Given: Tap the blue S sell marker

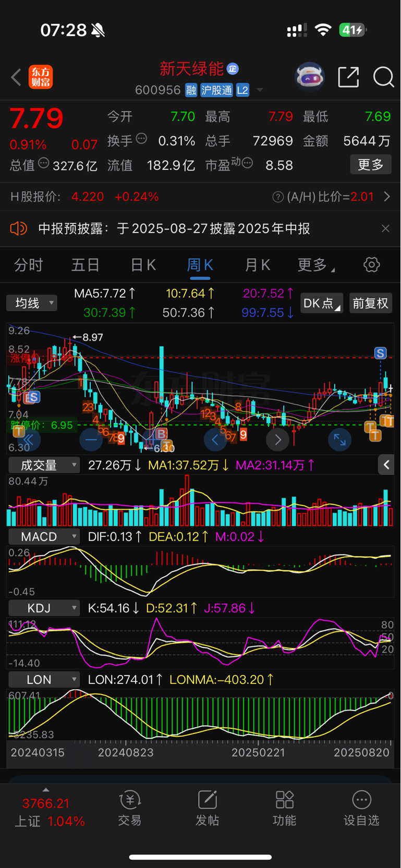Looking at the screenshot, I should [381, 353].
